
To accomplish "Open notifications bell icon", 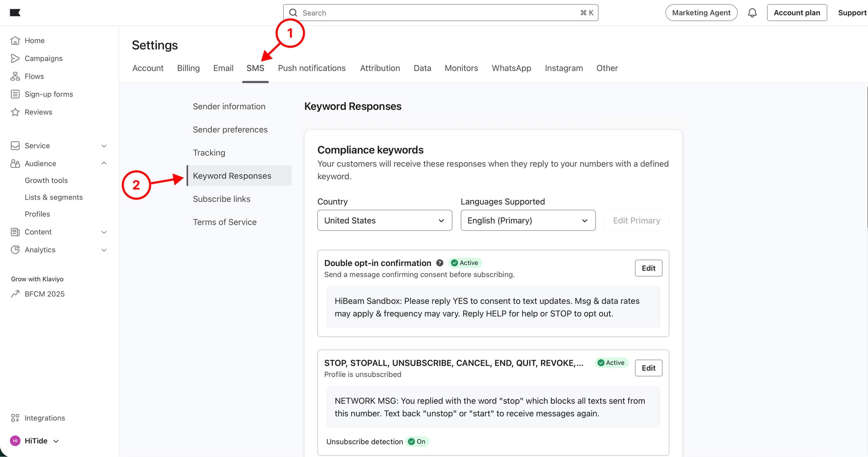I will click(752, 13).
